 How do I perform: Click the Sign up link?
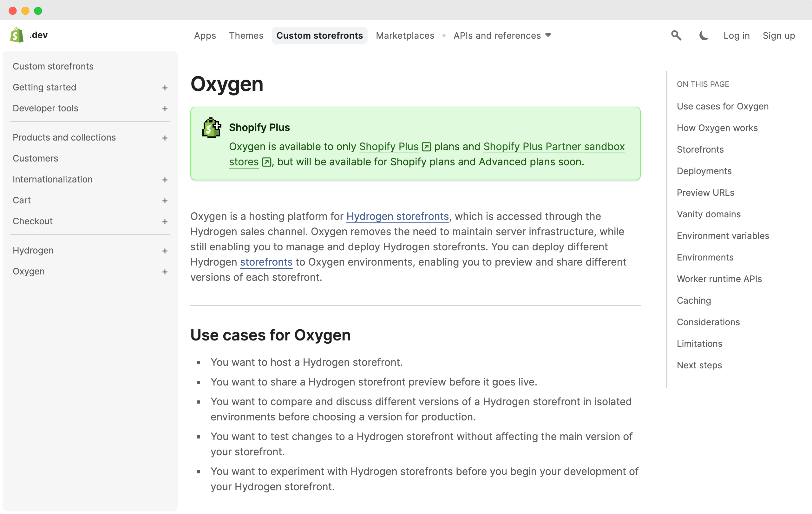coord(779,36)
